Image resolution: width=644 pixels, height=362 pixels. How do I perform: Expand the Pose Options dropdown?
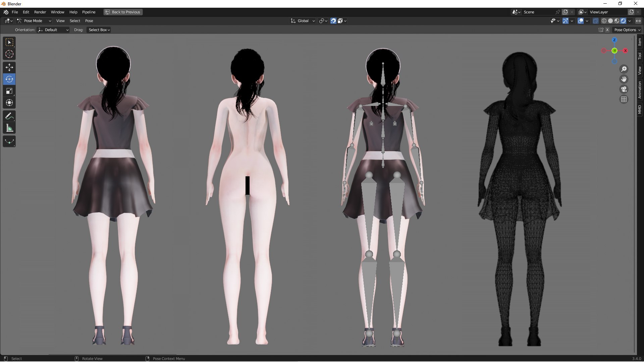coord(627,30)
